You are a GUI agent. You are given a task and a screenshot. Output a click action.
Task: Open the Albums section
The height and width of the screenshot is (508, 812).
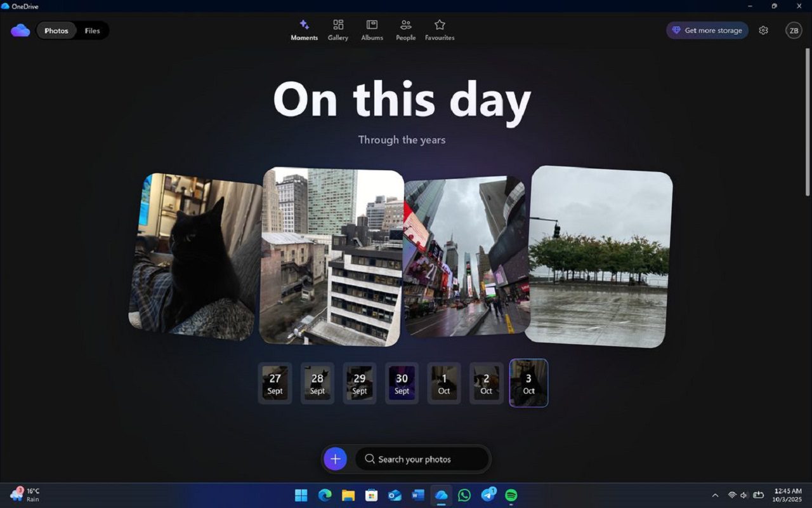point(372,30)
